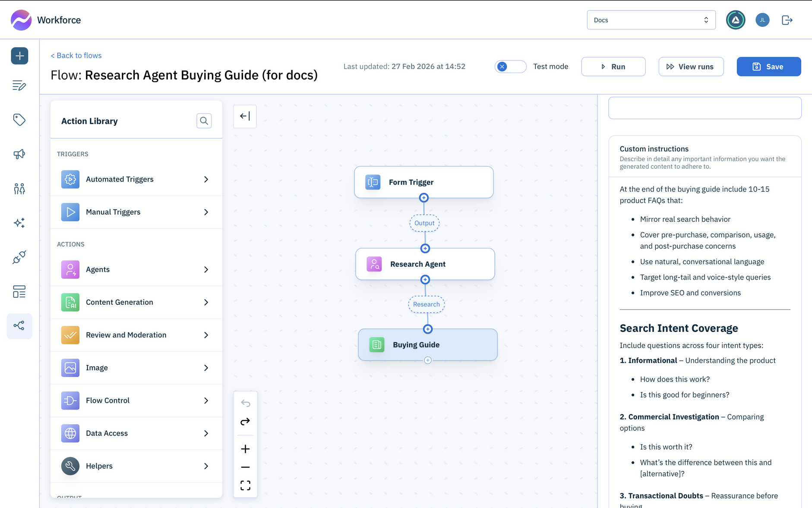Click the View runs button
Screen dimensions: 812x508
tap(691, 66)
